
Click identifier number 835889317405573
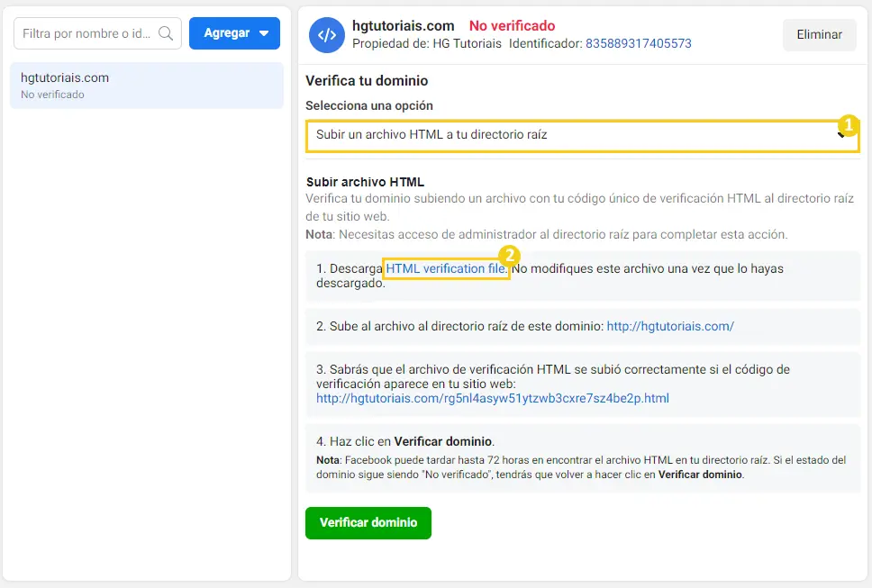639,43
